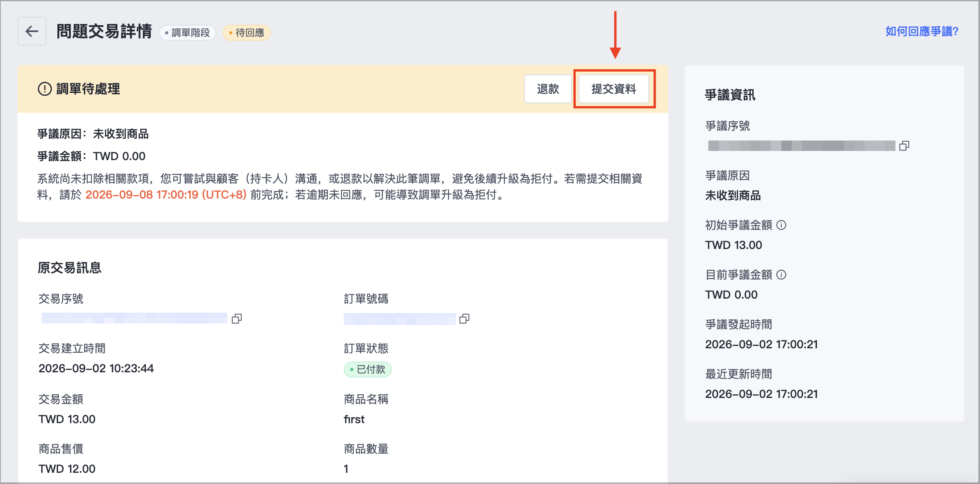Show info for 目前爭議金額
The height and width of the screenshot is (484, 980).
tap(781, 275)
